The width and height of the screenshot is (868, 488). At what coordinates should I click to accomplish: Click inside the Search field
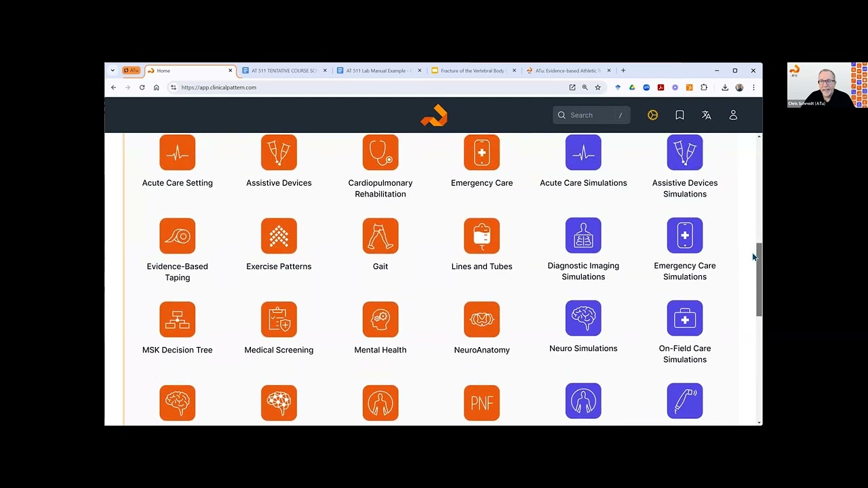coord(590,115)
